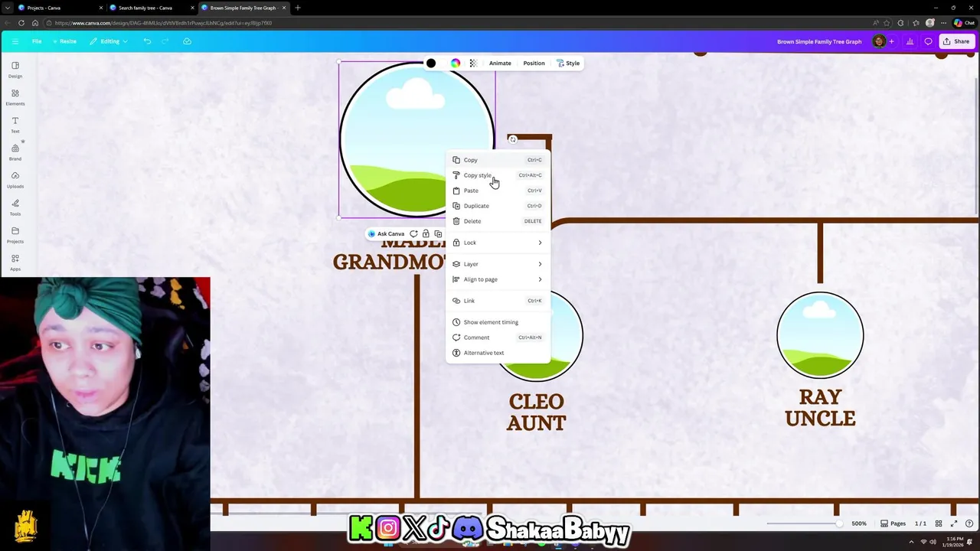Click the comment icon beside Ask Canva
Screen dimensions: 980x551
413,234
